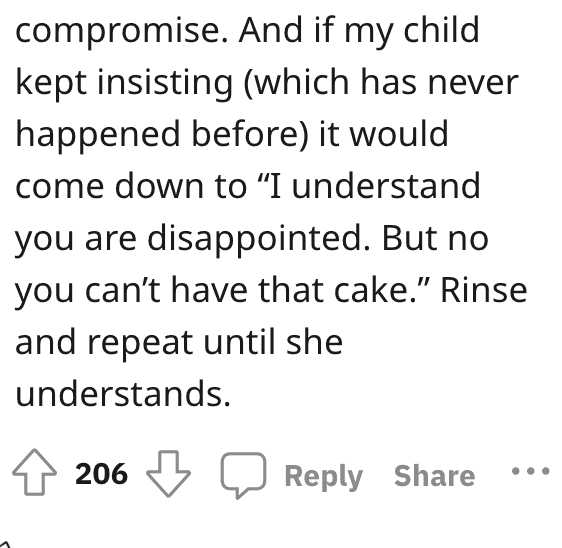This screenshot has width=562, height=548.
Task: Click the word "happened" in the comment
Action: 97,134
